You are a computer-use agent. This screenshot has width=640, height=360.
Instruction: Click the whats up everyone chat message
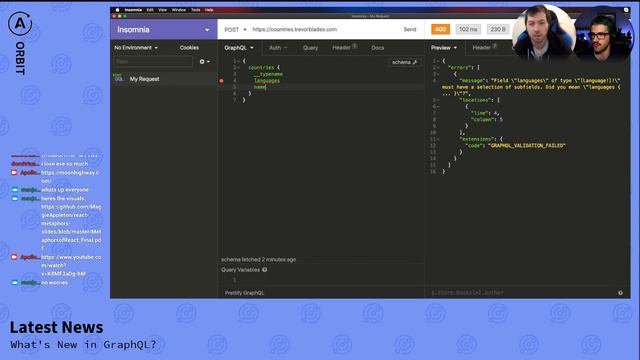(x=65, y=190)
